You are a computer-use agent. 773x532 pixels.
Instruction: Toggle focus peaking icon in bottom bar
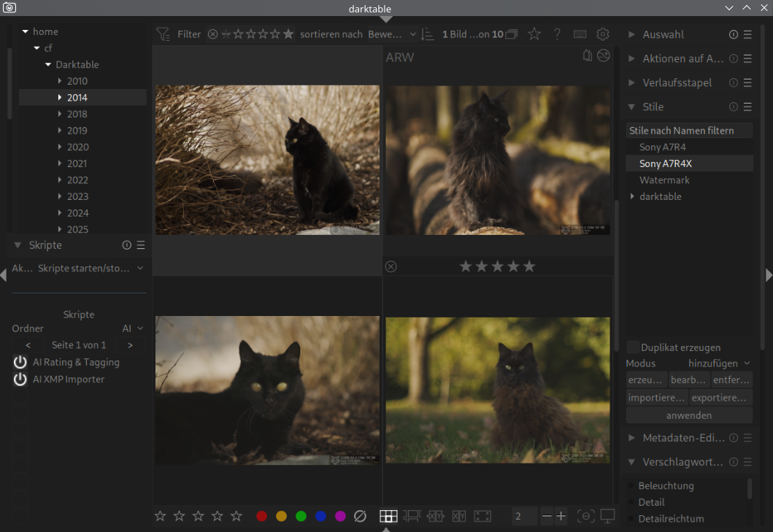585,516
